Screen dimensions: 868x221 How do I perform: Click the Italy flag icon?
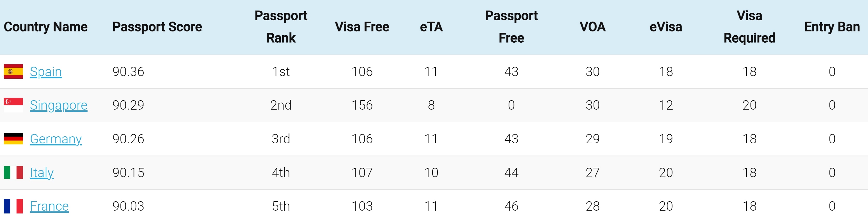(x=13, y=172)
